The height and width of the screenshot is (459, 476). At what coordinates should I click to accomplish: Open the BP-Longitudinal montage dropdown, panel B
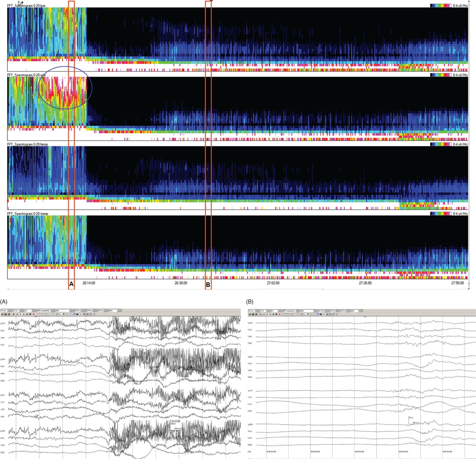click(299, 311)
